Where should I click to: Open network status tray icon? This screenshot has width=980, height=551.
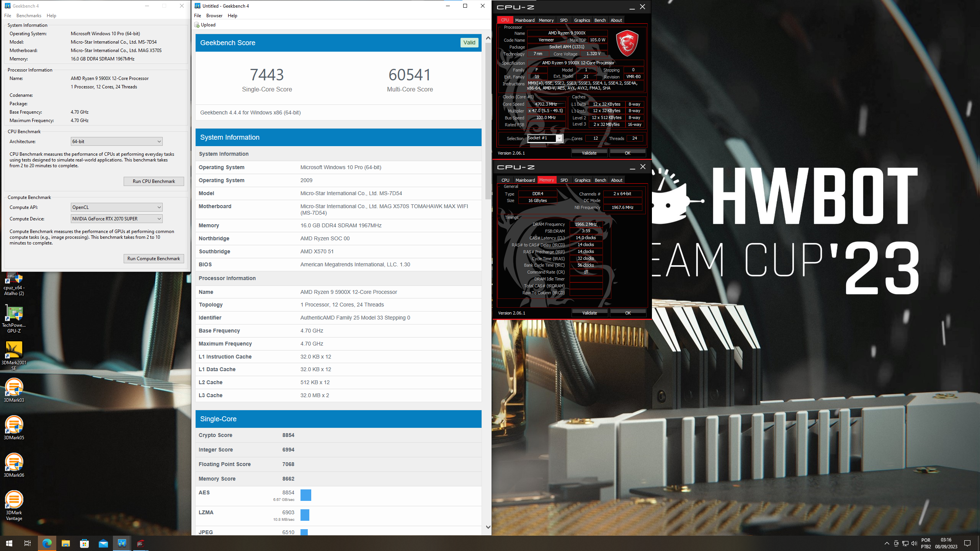pyautogui.click(x=905, y=543)
